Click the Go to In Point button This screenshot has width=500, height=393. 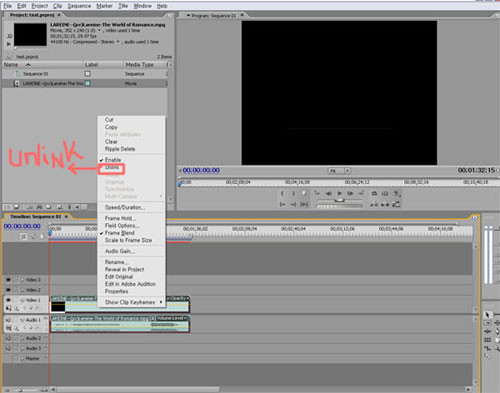click(x=317, y=193)
